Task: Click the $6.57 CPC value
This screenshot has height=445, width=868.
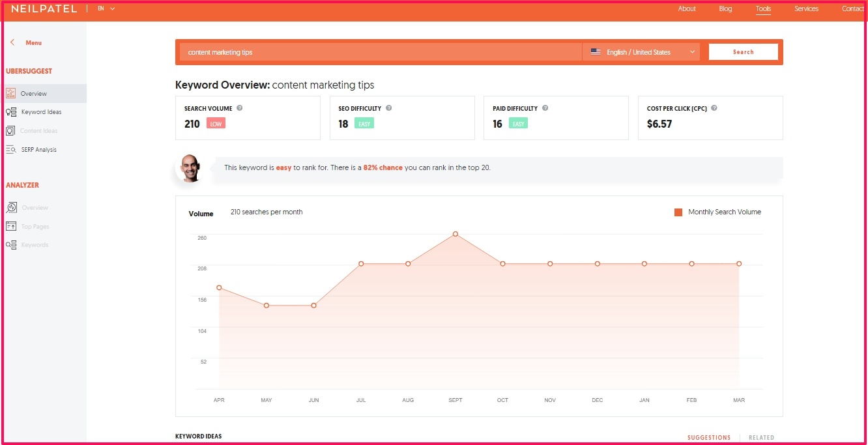Action: (659, 124)
